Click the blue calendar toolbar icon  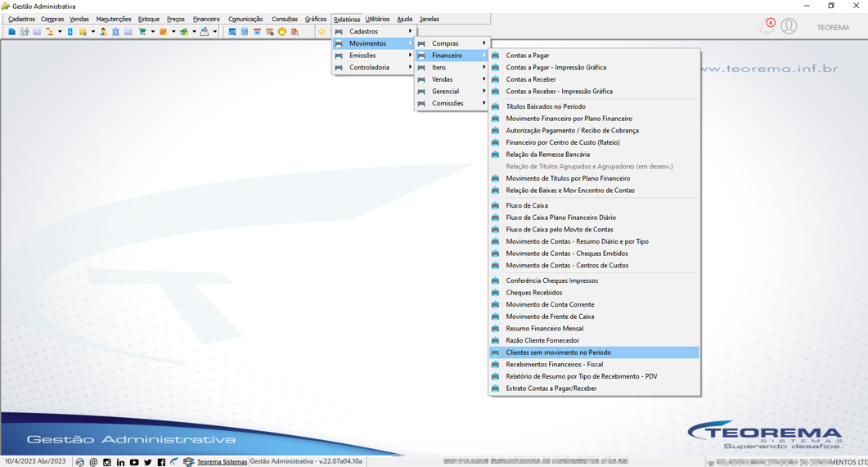point(232,32)
